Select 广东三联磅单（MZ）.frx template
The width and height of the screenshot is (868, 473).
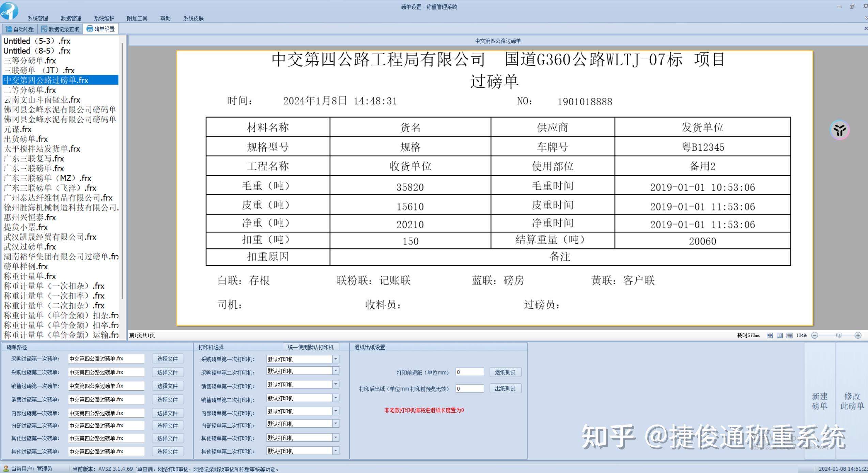click(61, 178)
